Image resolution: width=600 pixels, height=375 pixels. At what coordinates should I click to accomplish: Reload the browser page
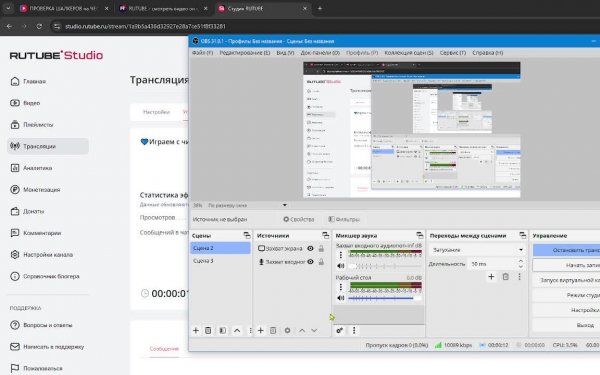(x=39, y=26)
